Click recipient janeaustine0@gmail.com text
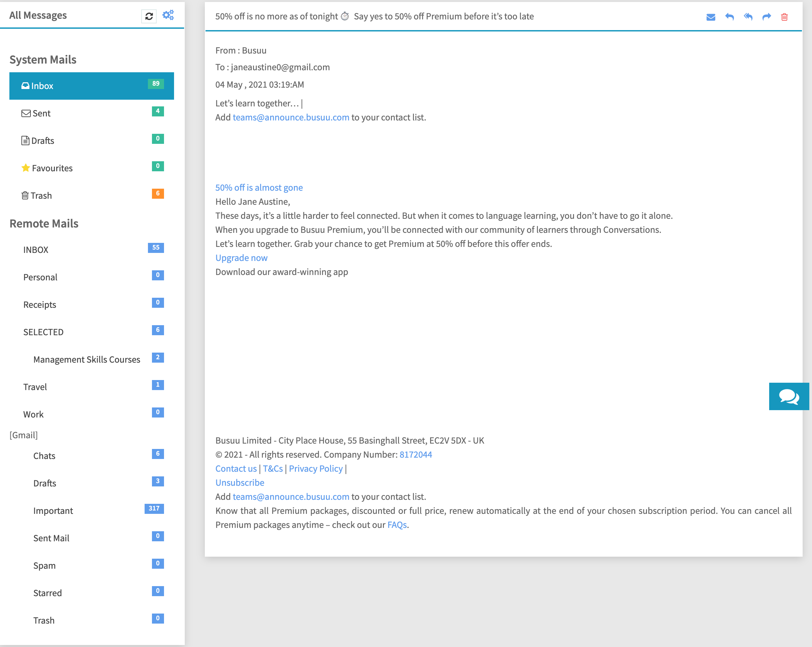 (x=280, y=67)
